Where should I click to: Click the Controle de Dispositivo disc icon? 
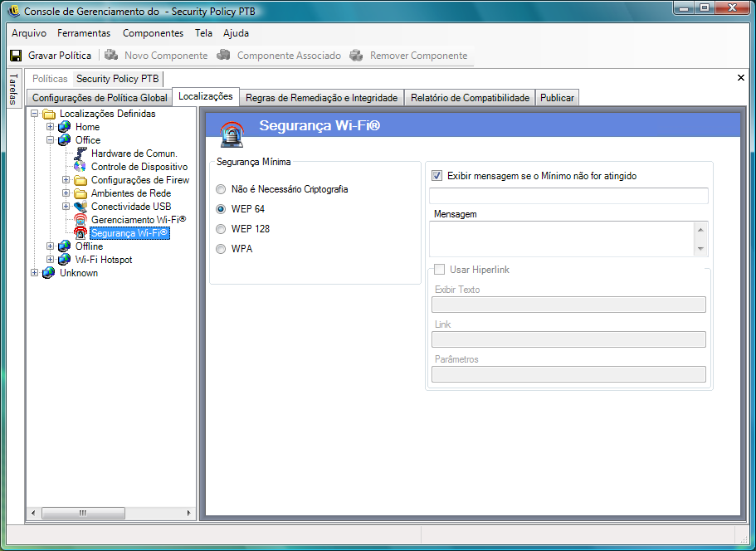click(x=80, y=167)
